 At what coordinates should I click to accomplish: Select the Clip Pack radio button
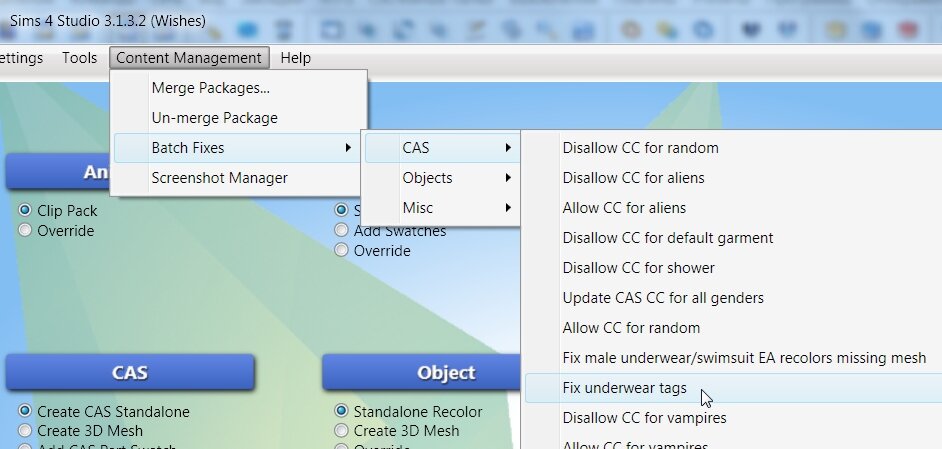25,210
